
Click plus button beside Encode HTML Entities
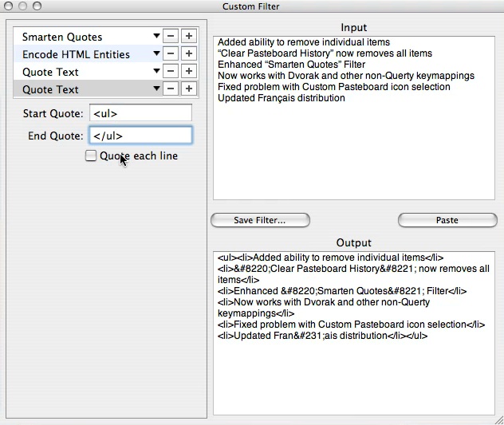[x=188, y=54]
